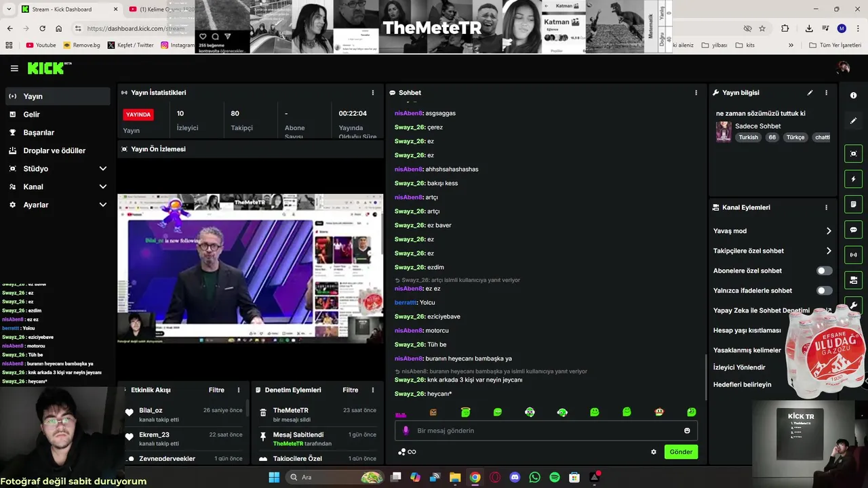Go to Gelir in left sidebar
868x488 pixels.
click(57, 115)
